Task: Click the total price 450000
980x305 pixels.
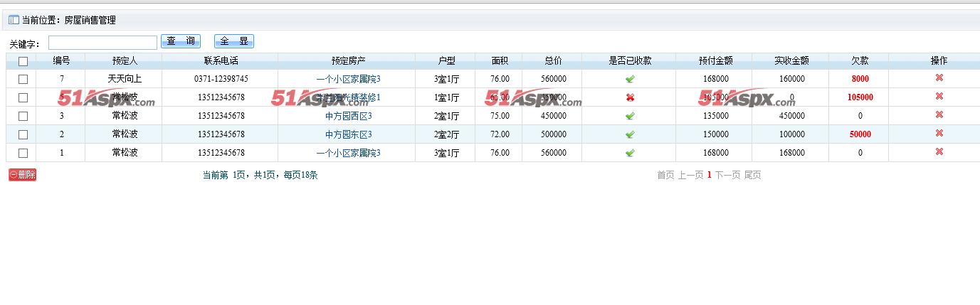Action: tap(553, 116)
